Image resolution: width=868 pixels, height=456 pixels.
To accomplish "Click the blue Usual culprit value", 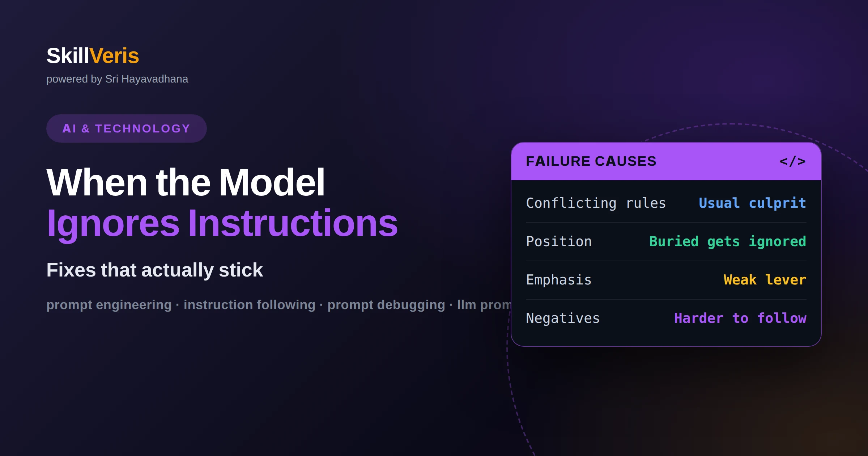I will [752, 203].
